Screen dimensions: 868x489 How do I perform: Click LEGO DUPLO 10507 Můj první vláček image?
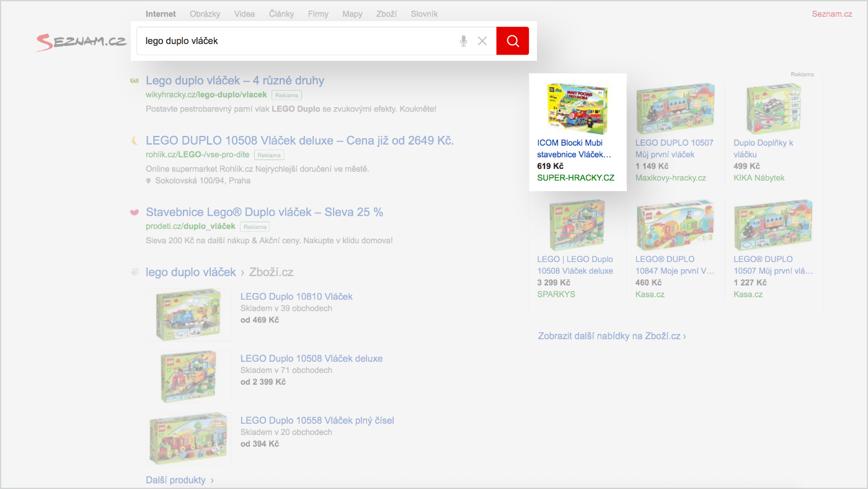tap(675, 109)
